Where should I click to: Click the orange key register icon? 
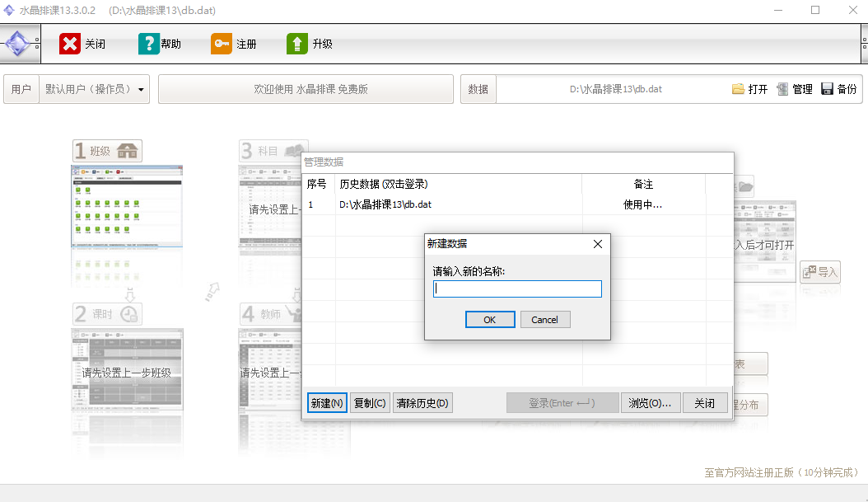pos(222,44)
